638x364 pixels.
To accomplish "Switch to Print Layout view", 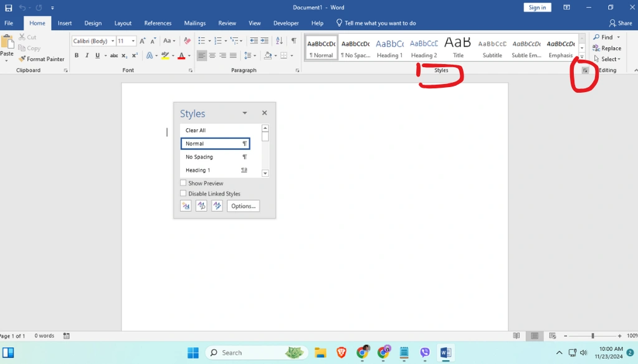I will 535,335.
